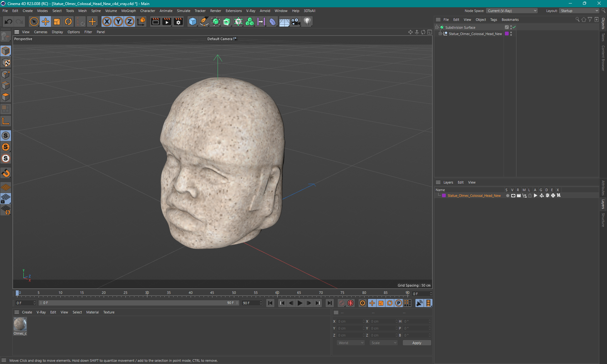Screen dimensions: 607x364
Task: Switch to Texture mode
Action: (x=6, y=63)
